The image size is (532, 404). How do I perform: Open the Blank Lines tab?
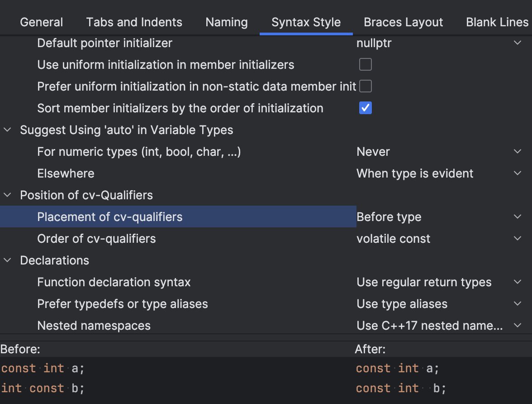point(497,22)
